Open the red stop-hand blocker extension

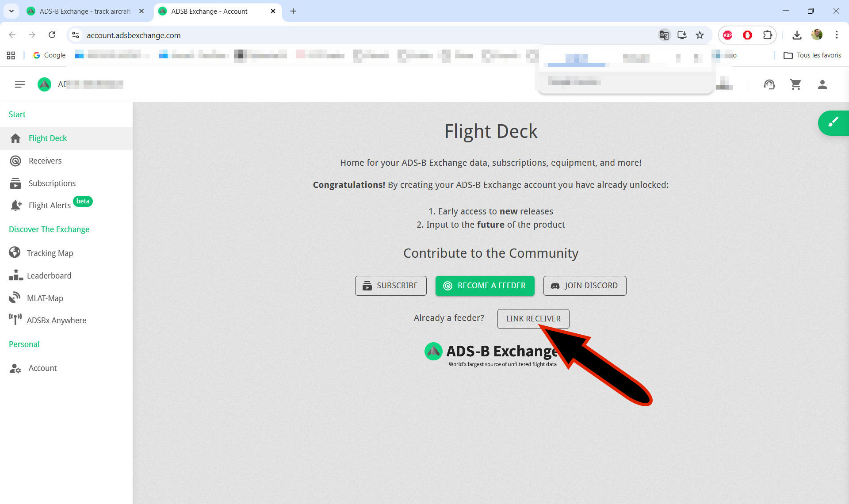pyautogui.click(x=747, y=35)
